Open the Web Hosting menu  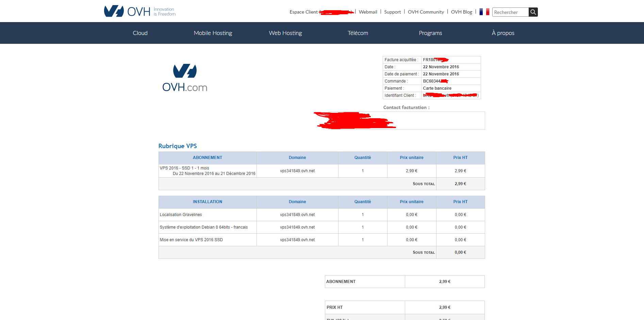(x=285, y=33)
